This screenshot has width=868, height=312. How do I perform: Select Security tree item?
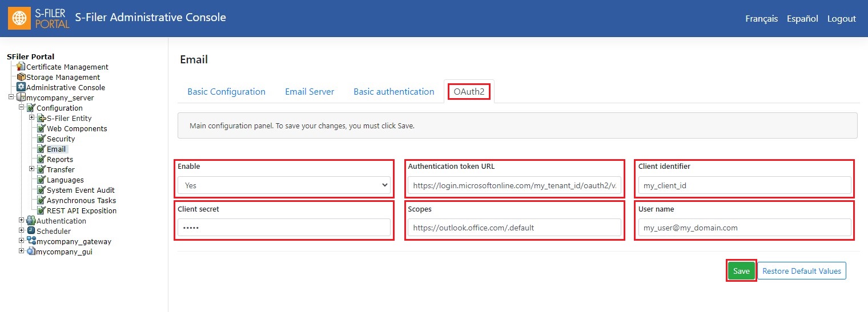click(61, 139)
